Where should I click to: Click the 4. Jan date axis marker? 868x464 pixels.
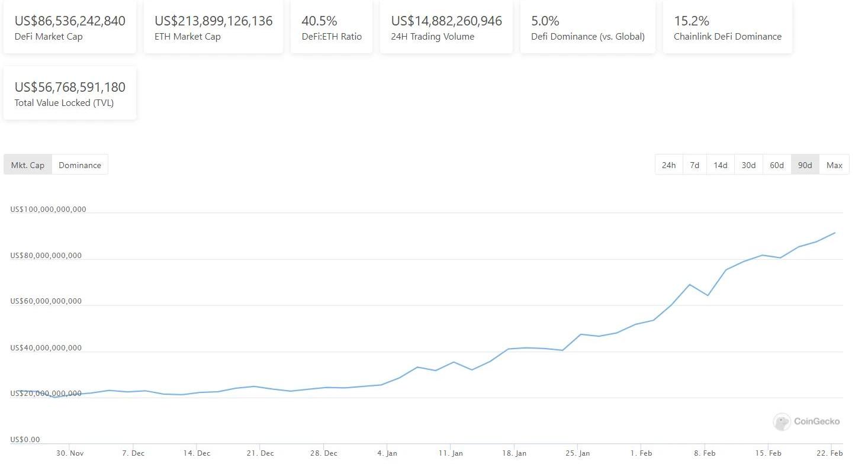pyautogui.click(x=387, y=454)
